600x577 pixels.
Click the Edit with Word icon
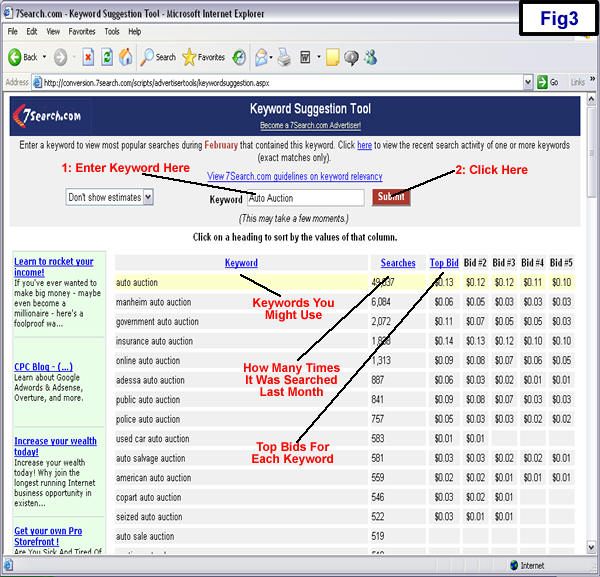[x=305, y=57]
